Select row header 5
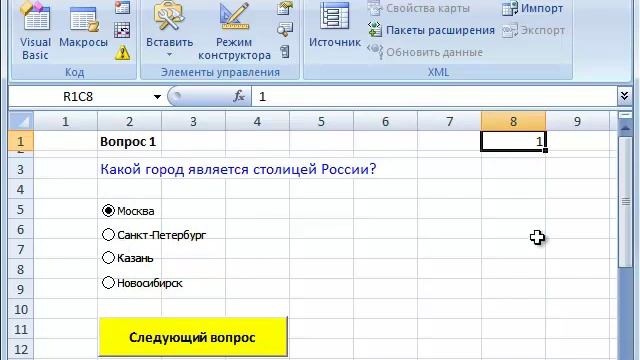The image size is (640, 360). pos(21,209)
